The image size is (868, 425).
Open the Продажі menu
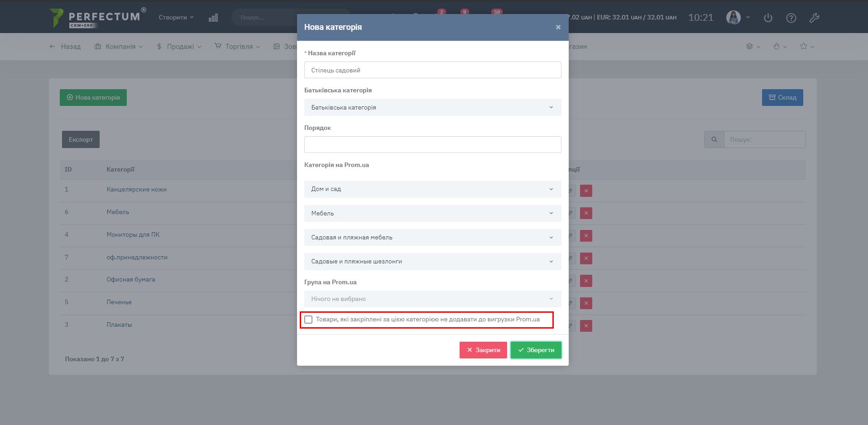click(179, 46)
